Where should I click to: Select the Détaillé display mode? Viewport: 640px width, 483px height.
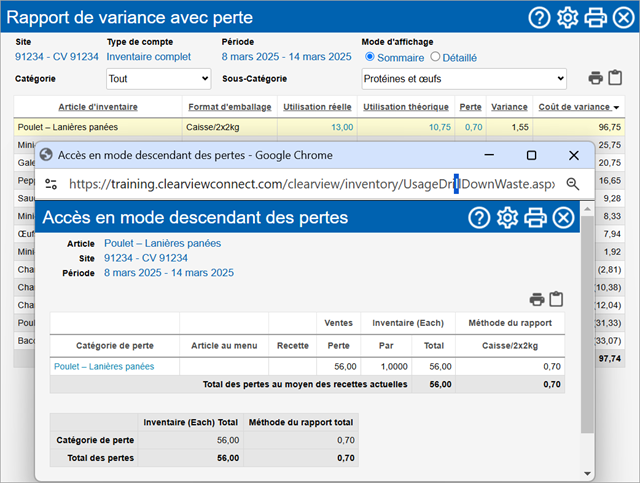point(435,57)
